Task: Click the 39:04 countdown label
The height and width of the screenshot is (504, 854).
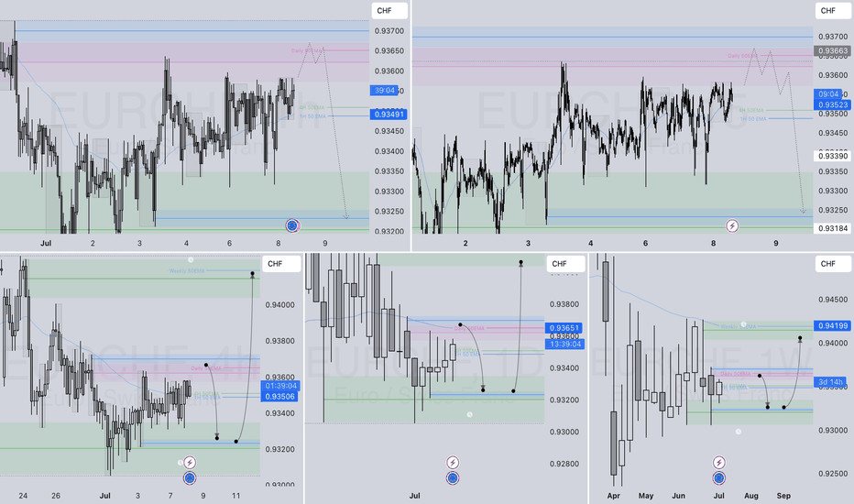Action: [x=385, y=91]
